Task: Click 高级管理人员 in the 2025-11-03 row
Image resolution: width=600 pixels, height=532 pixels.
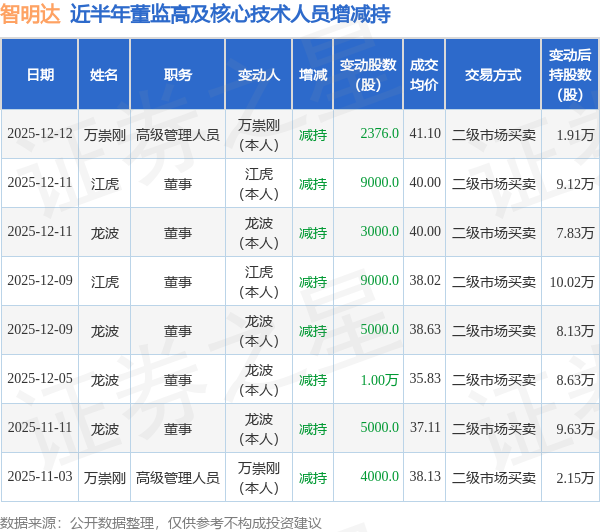Action: pos(178,478)
